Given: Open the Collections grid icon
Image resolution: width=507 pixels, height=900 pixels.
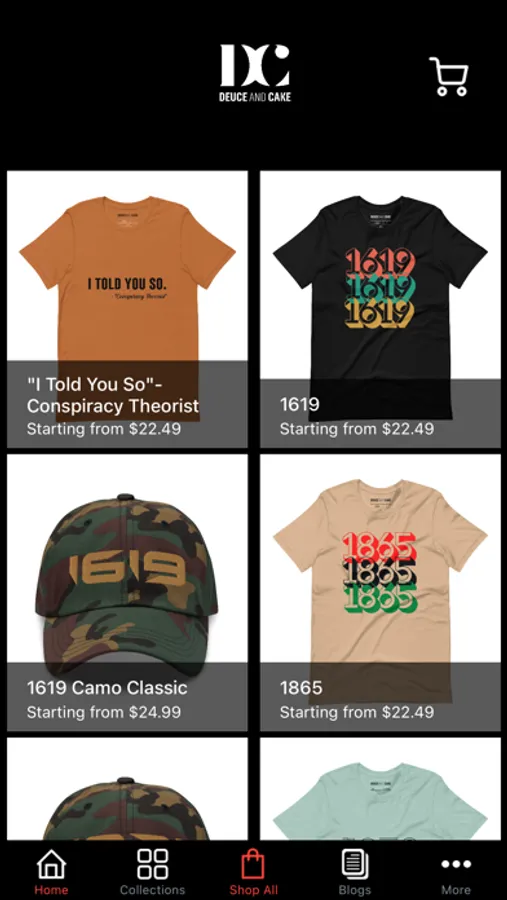Looking at the screenshot, I should click(152, 864).
